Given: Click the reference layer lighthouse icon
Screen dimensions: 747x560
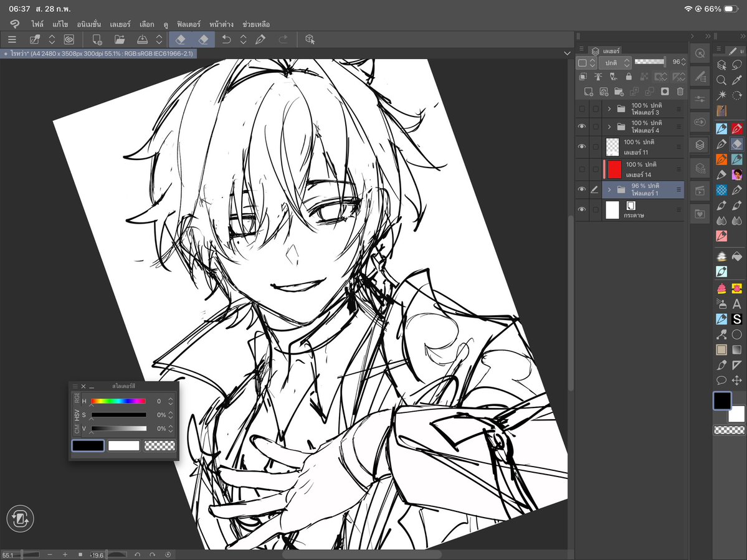Looking at the screenshot, I should click(598, 76).
